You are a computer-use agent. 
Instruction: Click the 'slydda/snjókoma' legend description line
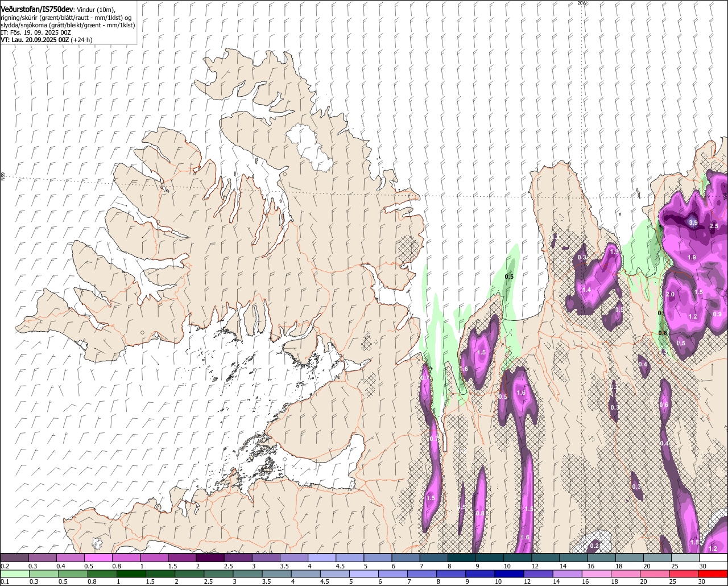(68, 25)
